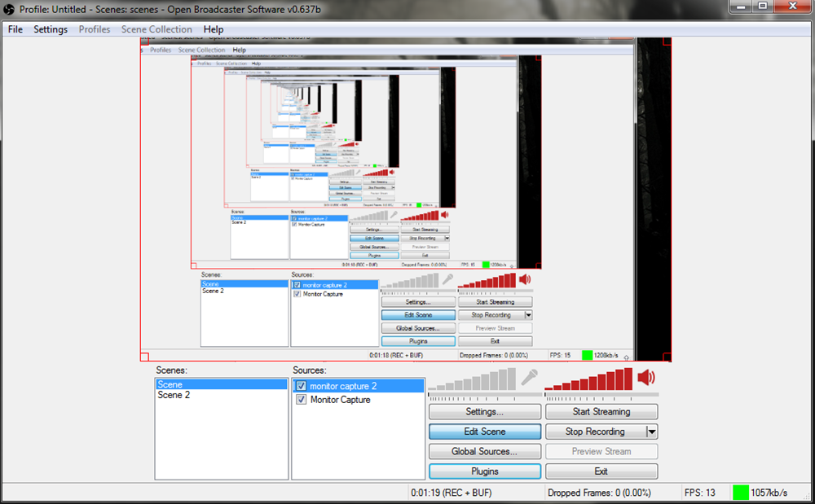Mute the microphone via the mic icon
The width and height of the screenshot is (815, 504).
pos(529,377)
